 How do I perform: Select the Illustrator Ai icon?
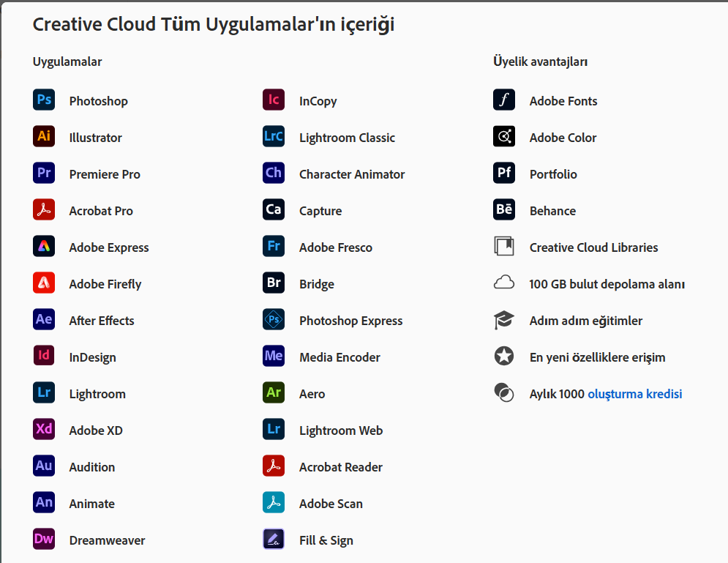click(x=44, y=136)
